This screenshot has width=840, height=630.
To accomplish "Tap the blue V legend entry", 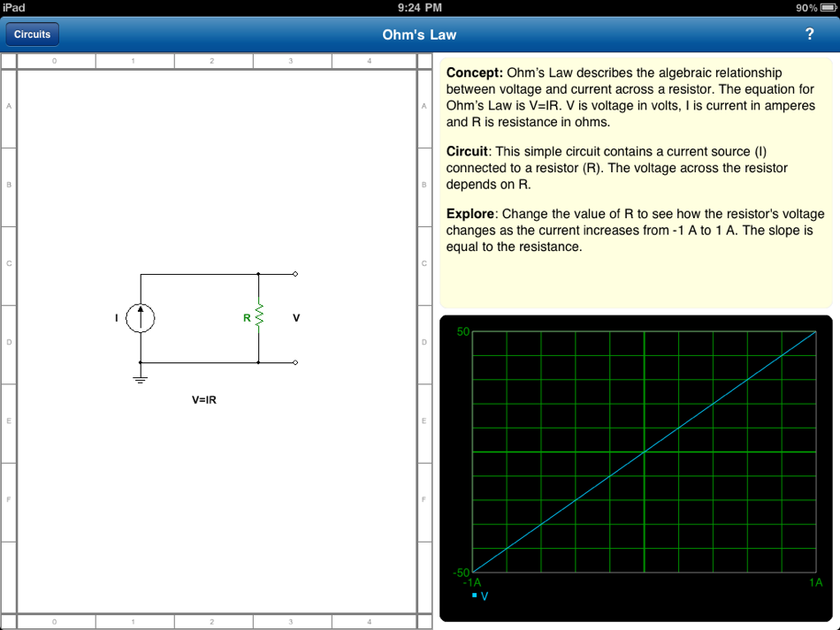I will coord(480,596).
